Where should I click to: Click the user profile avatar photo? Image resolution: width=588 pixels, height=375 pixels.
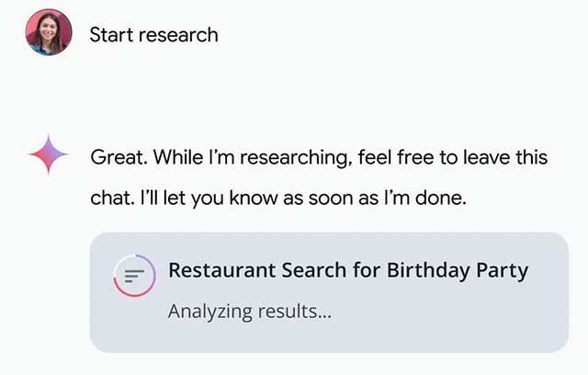50,33
